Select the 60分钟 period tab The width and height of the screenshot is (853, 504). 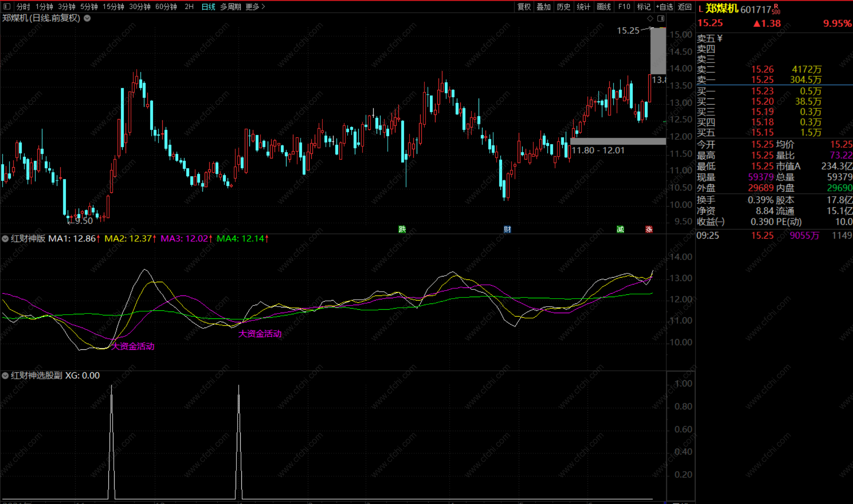[166, 6]
